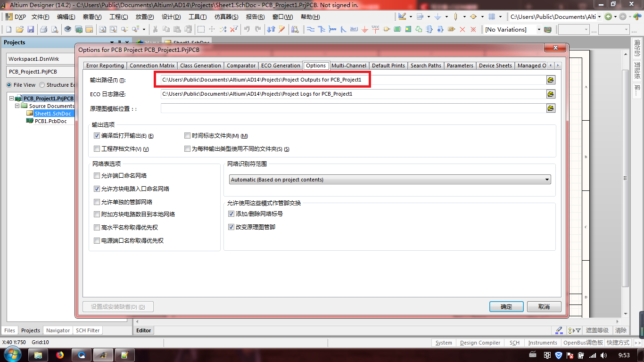Click the Print icon in the toolbar
Image resolution: width=644 pixels, height=362 pixels.
click(43, 29)
